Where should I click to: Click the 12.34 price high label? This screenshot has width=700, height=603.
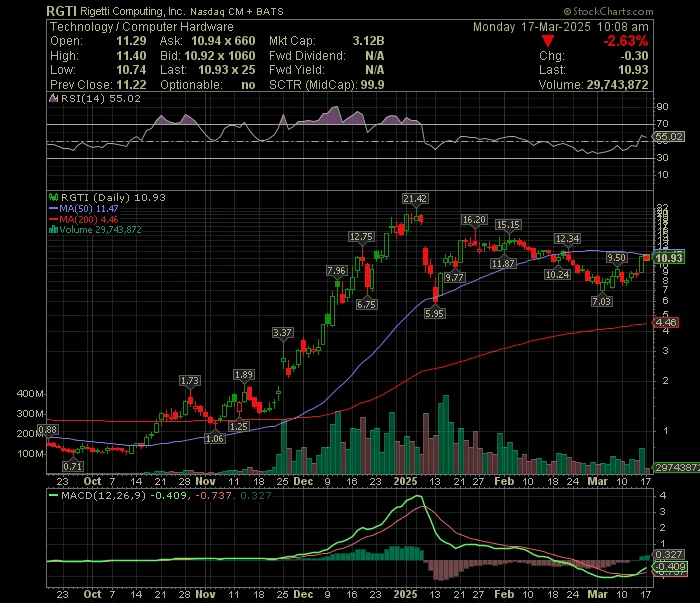point(567,238)
